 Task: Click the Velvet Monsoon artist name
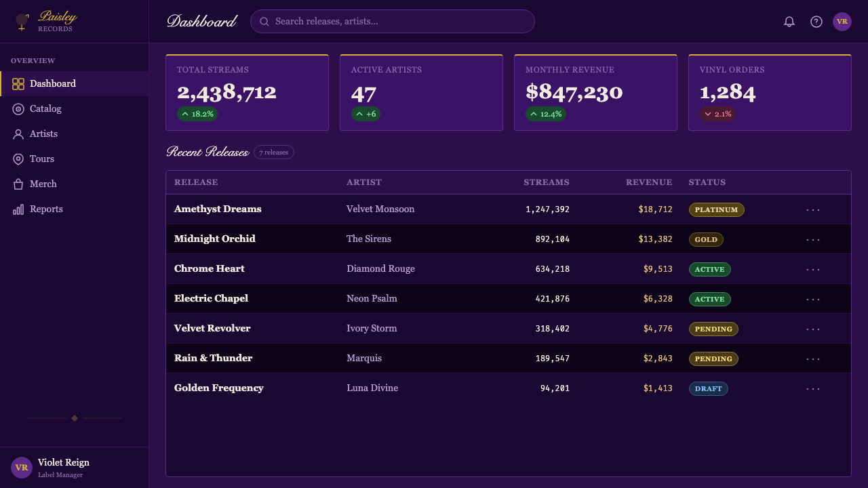[380, 209]
